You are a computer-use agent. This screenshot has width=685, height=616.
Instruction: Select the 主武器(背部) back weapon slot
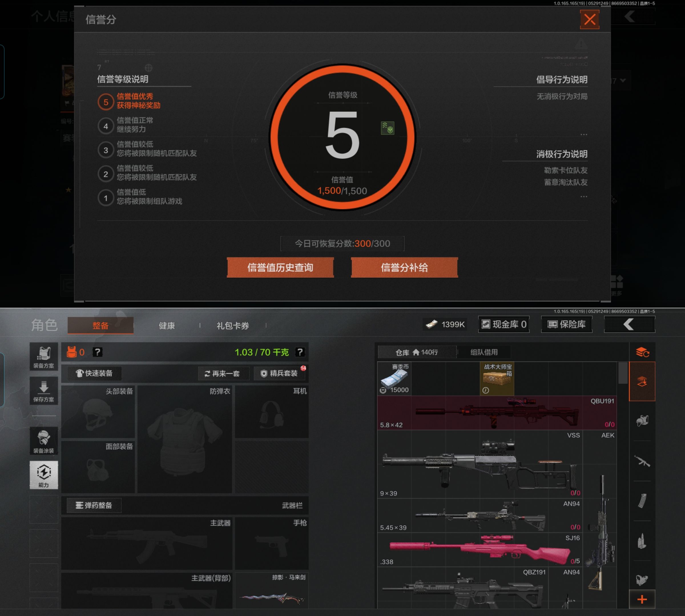147,591
